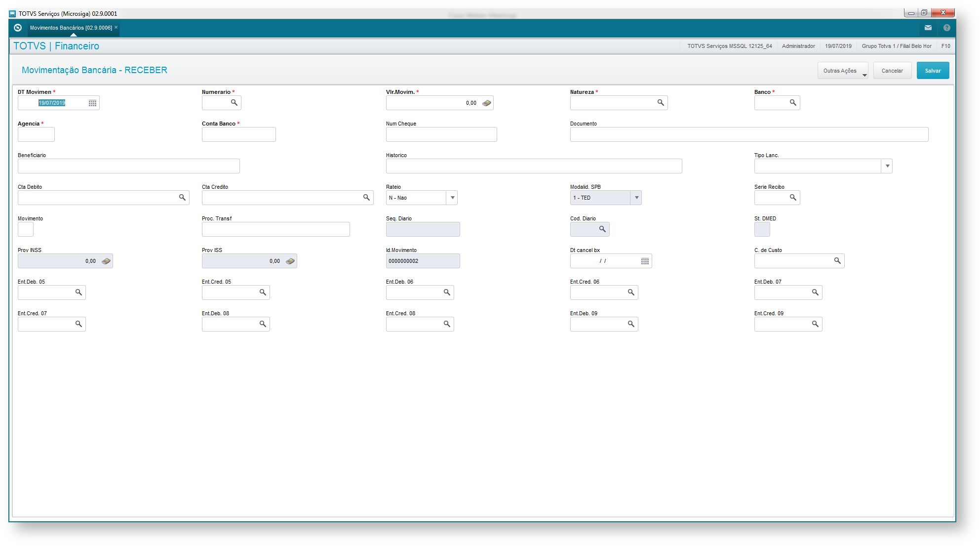
Task: Open calendar for Dt cancel bx
Action: pos(645,261)
